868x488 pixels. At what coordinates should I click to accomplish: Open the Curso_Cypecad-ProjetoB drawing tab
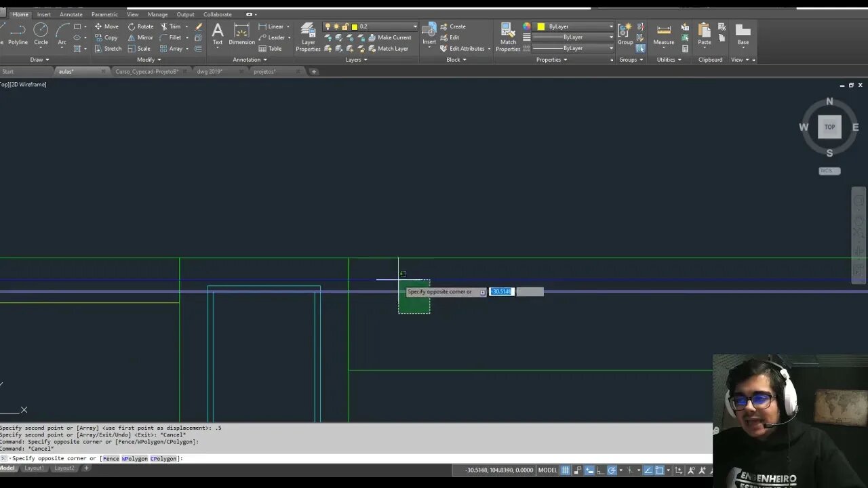click(x=146, y=71)
